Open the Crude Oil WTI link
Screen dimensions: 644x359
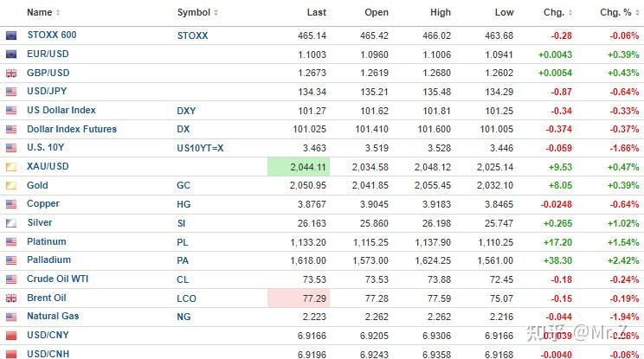click(x=58, y=279)
